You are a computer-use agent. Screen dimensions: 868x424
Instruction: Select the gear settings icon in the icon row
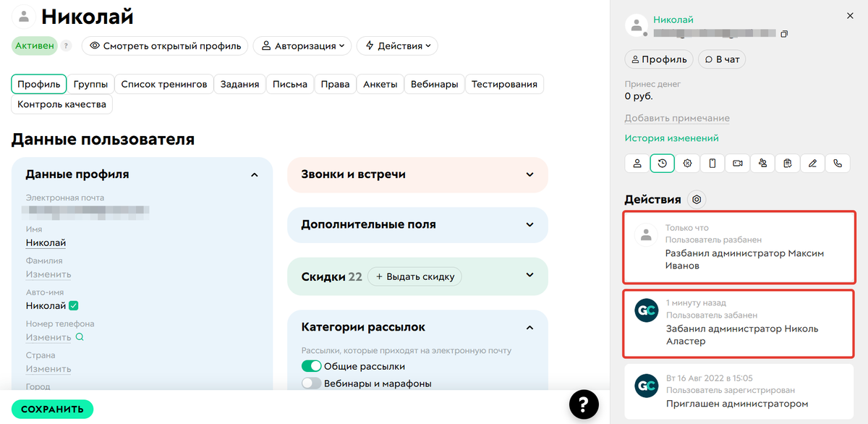pos(687,163)
